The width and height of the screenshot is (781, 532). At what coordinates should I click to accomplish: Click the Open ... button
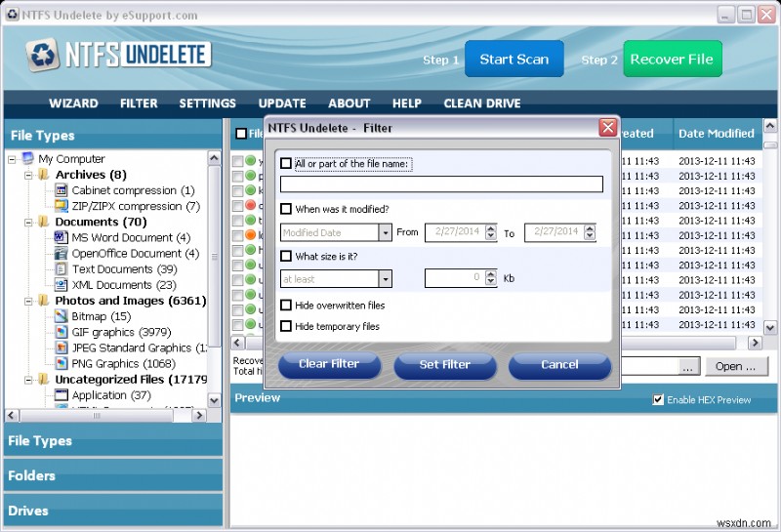point(736,366)
